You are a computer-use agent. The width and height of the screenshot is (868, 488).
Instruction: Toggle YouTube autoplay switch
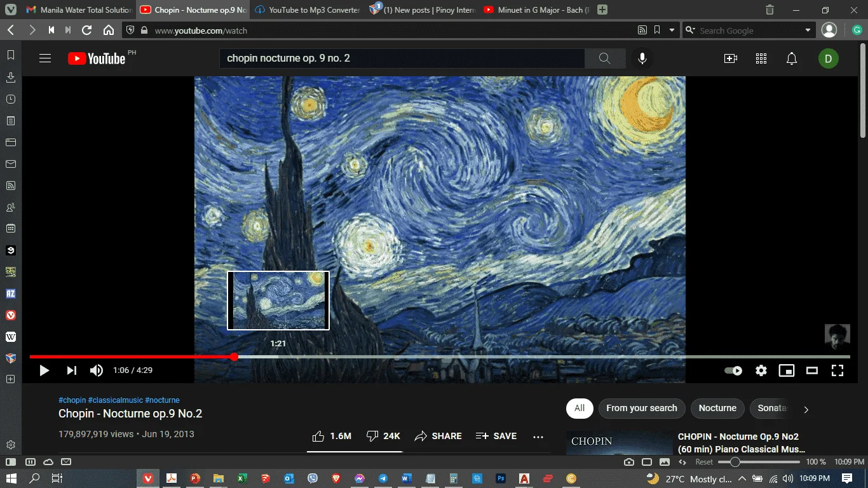pos(733,370)
